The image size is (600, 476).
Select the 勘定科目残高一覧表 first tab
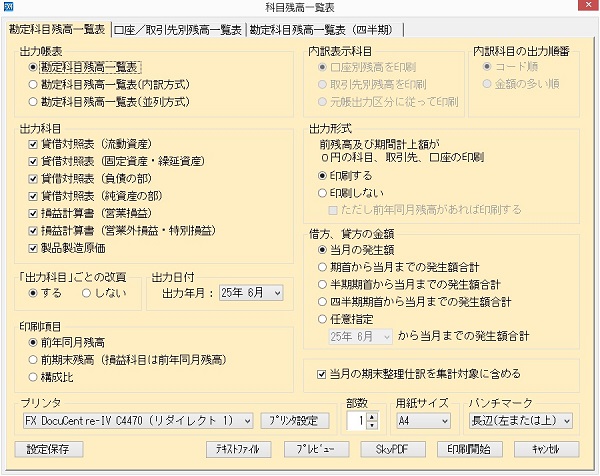57,29
